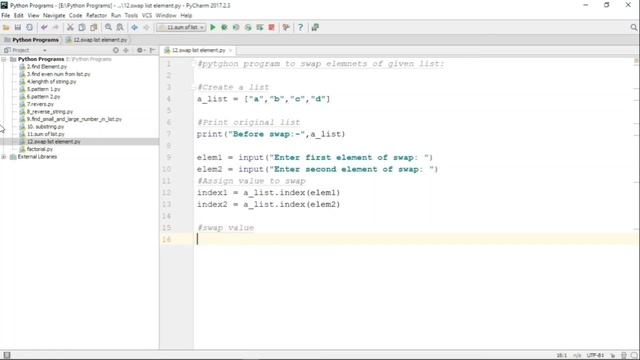Image resolution: width=640 pixels, height=360 pixels.
Task: Click the toolbar icon right of Help
Action: click(315, 27)
